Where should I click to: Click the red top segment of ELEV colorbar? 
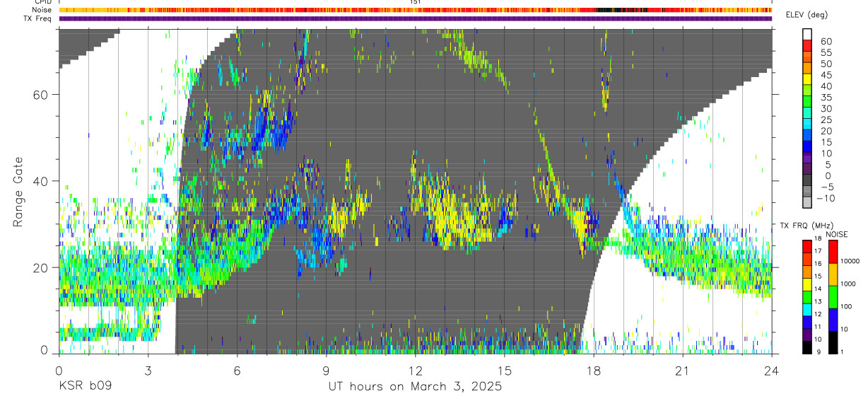807,45
